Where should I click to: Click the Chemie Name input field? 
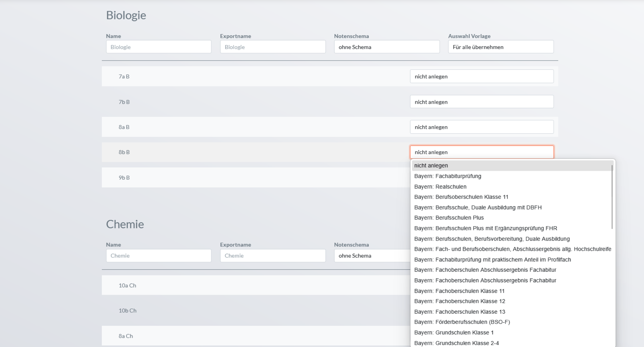click(x=158, y=256)
